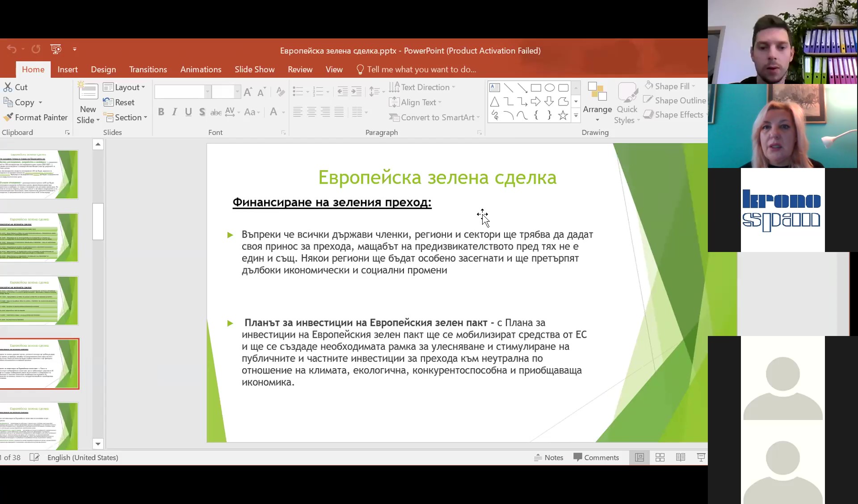Switch to the Slide Show tab
The image size is (858, 504).
coord(254,70)
